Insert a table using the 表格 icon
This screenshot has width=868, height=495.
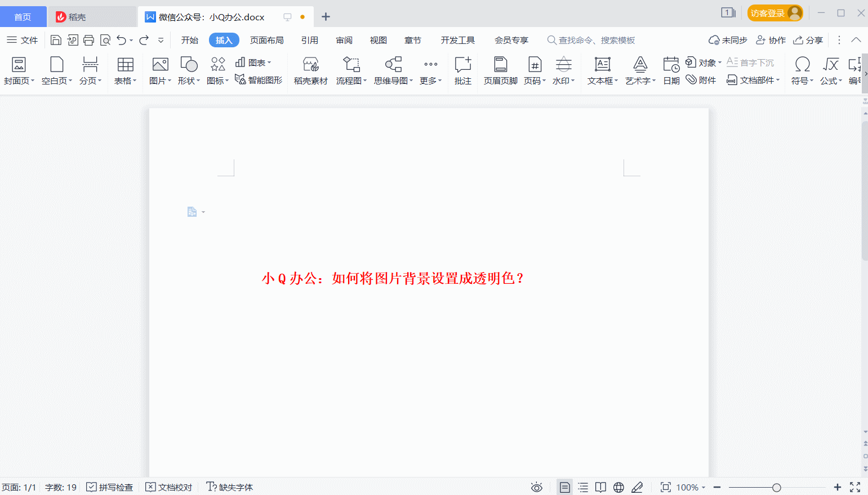[x=123, y=70]
